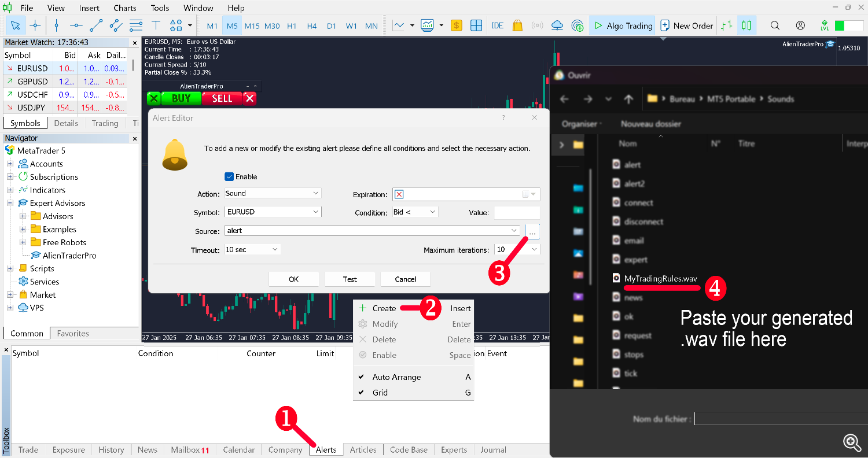The width and height of the screenshot is (868, 458).
Task: Open the Favorites tab in Navigator
Action: tap(73, 334)
